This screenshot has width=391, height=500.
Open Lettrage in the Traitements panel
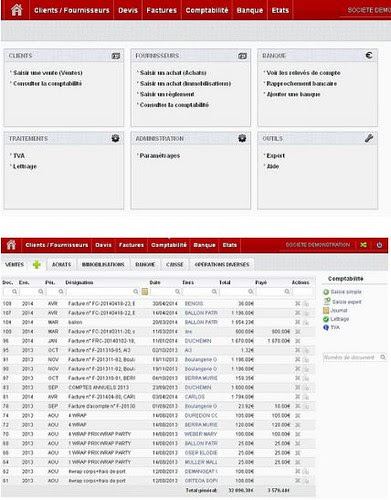(25, 166)
